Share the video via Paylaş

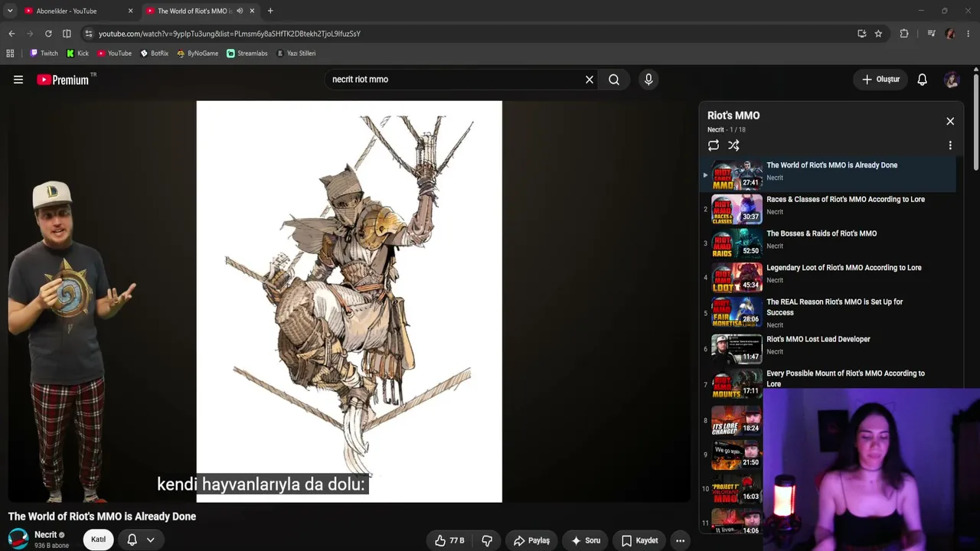click(531, 540)
